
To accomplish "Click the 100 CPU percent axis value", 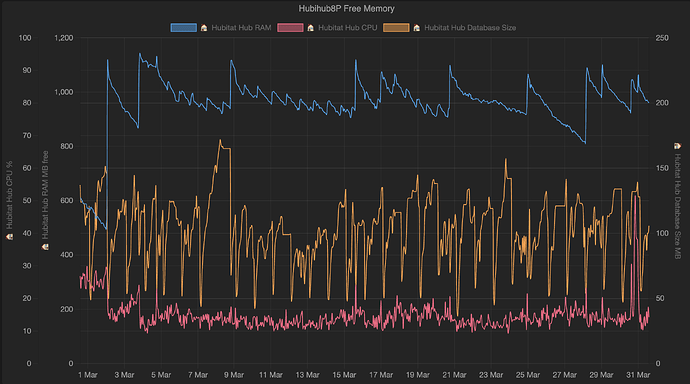I will coord(25,38).
